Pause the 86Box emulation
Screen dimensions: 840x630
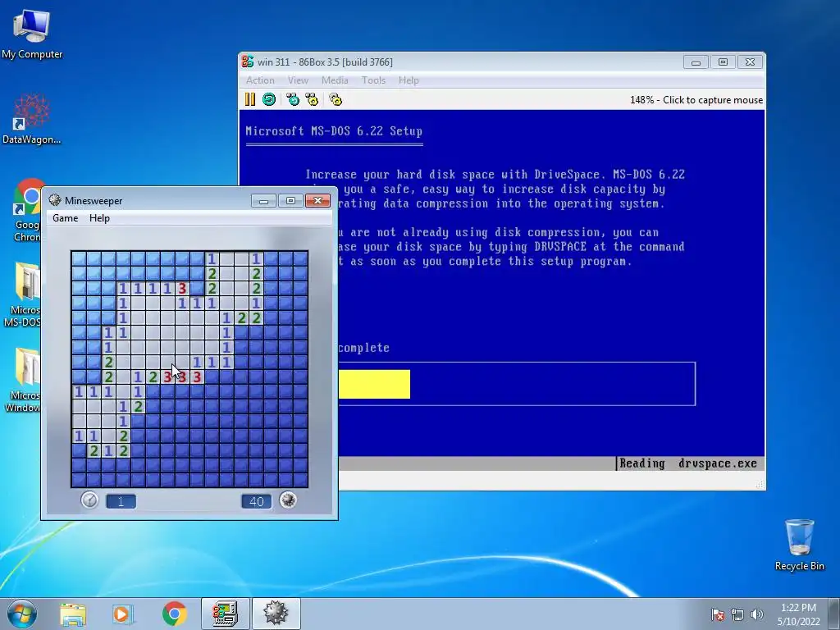tap(250, 99)
